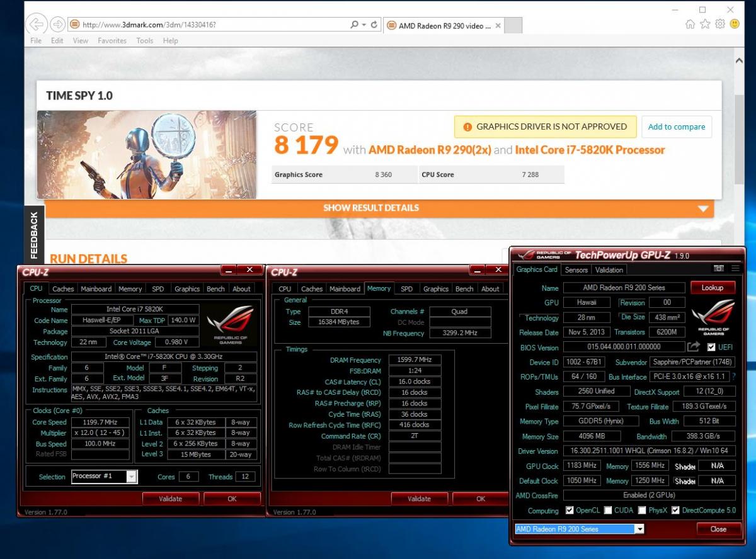The image size is (756, 559).
Task: Switch to Memory tab in left CPU-Z window
Action: [x=130, y=289]
